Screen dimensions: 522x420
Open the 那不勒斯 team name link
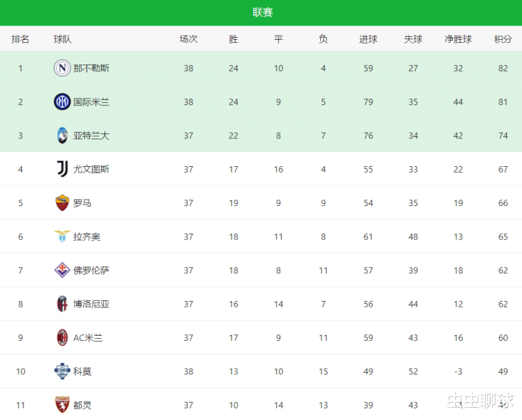(x=91, y=68)
